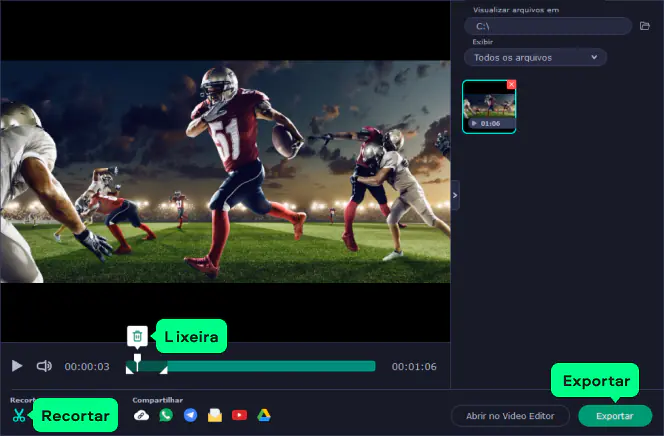This screenshot has height=436, width=664.
Task: Copy share link via the link icon
Action: coord(141,415)
